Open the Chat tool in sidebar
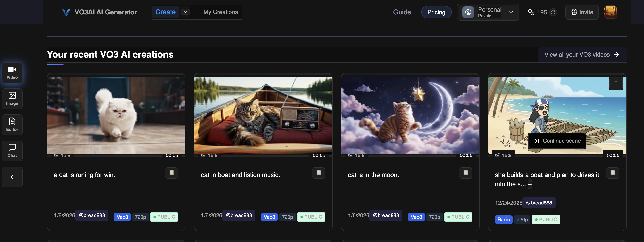Screen dimensions: 644x242 [12, 151]
